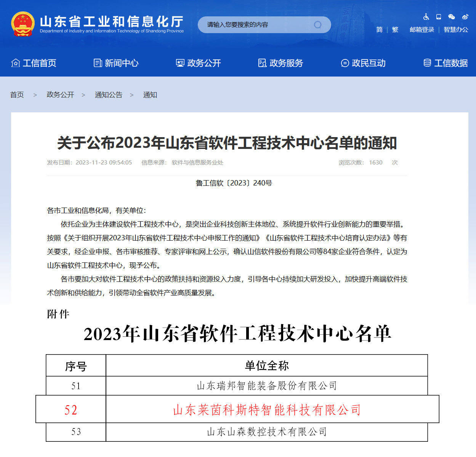Switch to simplified Chinese 简
476x457 pixels.
[x=379, y=30]
